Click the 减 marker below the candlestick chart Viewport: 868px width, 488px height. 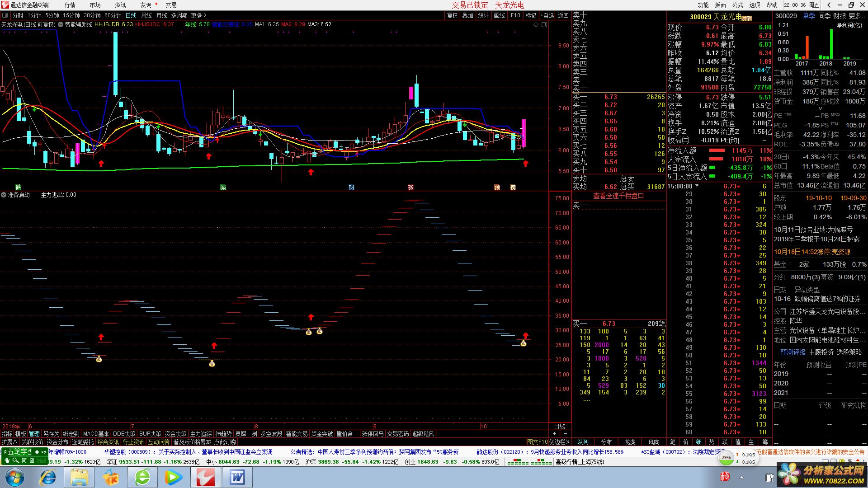pos(223,188)
